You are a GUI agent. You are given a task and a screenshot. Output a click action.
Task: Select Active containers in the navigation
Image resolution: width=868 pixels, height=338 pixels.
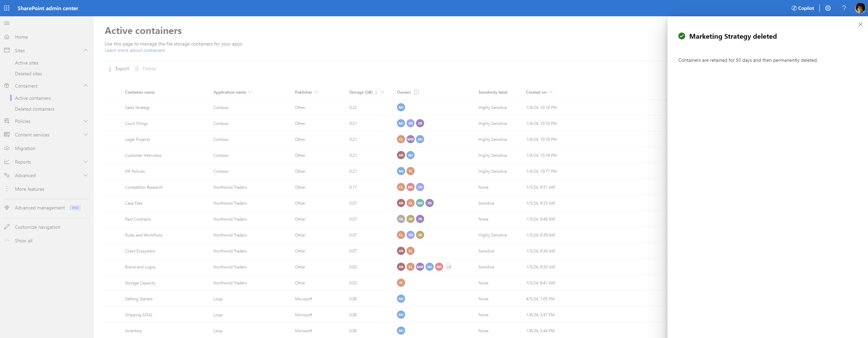coord(33,98)
